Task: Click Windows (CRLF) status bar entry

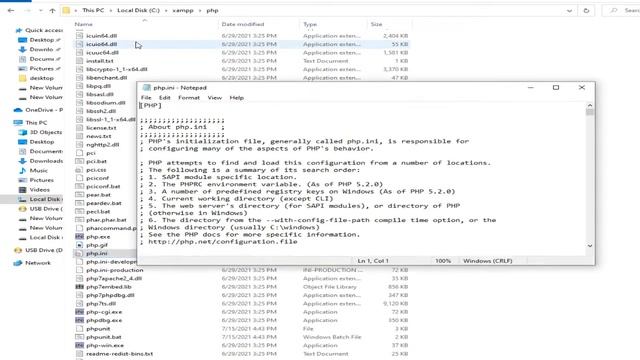Action: point(487,261)
